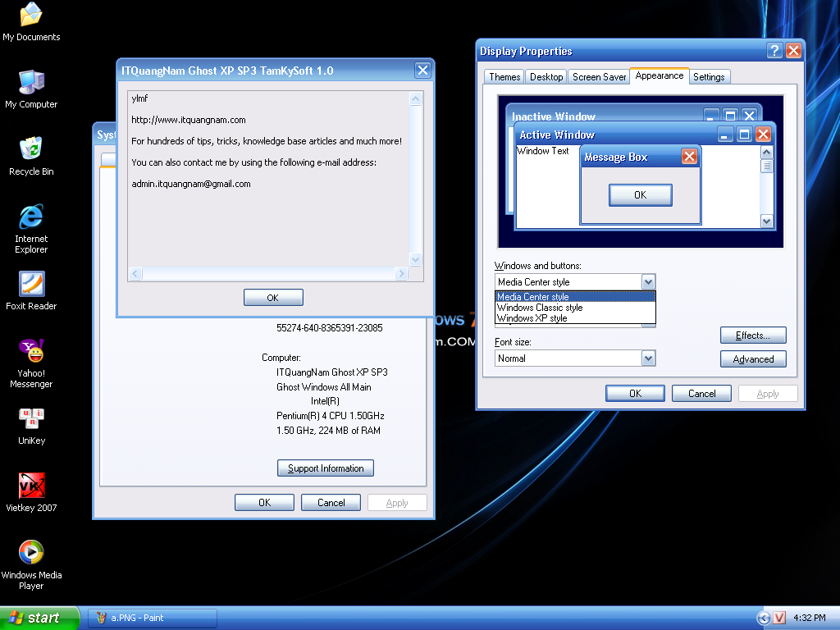Viewport: 840px width, 630px height.
Task: Open the Font size dropdown
Action: [x=648, y=358]
